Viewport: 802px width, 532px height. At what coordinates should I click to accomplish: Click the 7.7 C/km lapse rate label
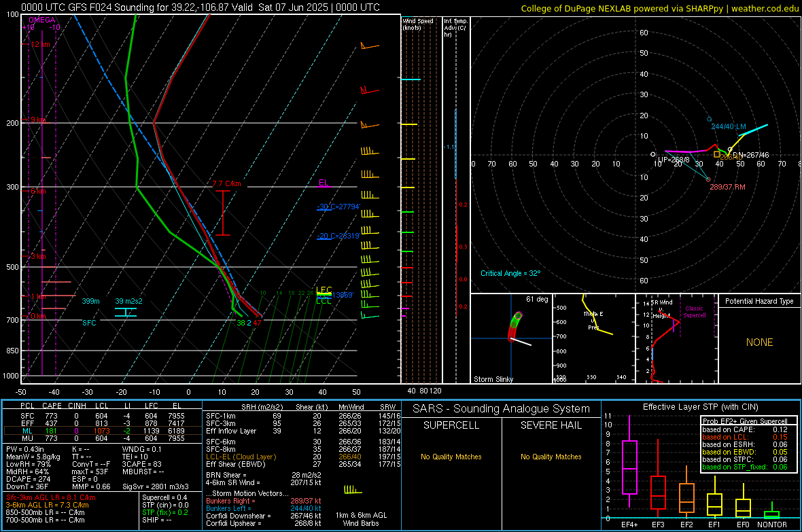click(226, 183)
